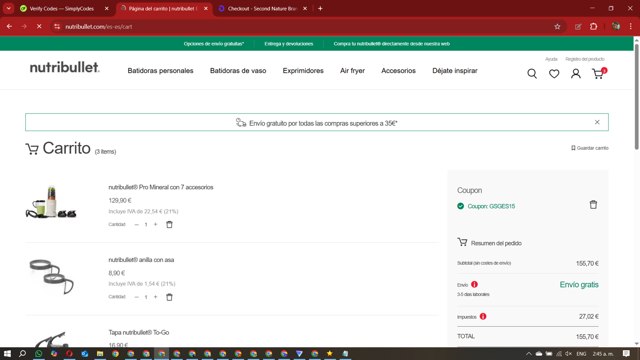Switch to Verify Codes SimplyCodes tab
This screenshot has height=360, width=640.
62,9
